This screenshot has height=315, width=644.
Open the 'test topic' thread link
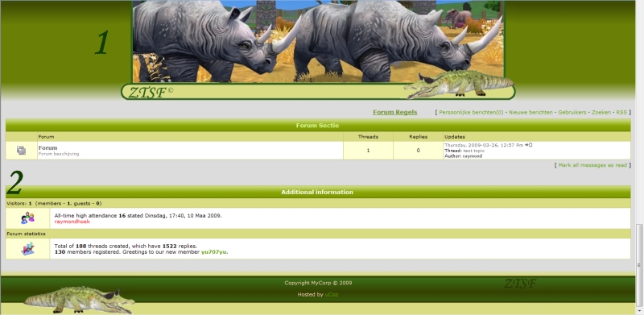click(474, 151)
